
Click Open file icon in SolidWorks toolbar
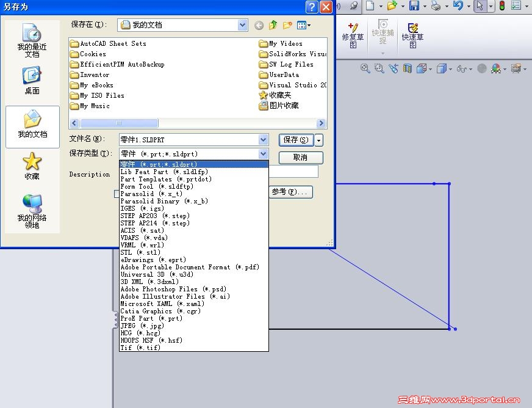(392, 5)
